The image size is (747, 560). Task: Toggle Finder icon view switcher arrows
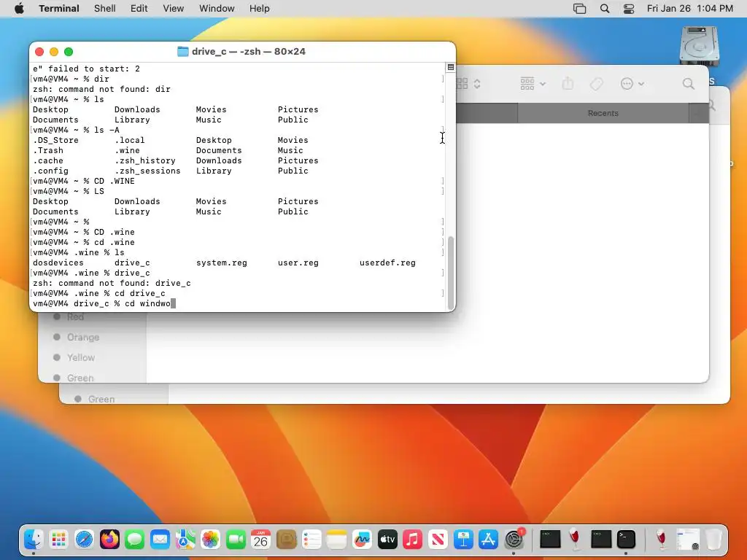click(477, 84)
